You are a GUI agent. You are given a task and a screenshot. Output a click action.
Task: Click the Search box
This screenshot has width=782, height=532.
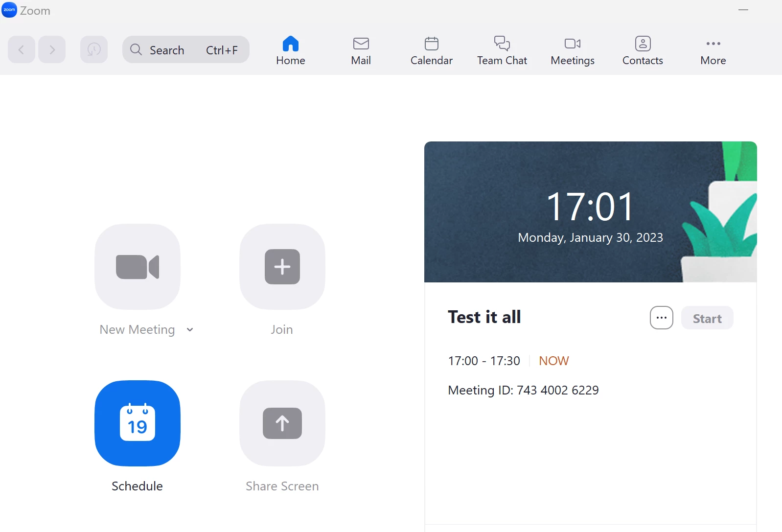[186, 49]
